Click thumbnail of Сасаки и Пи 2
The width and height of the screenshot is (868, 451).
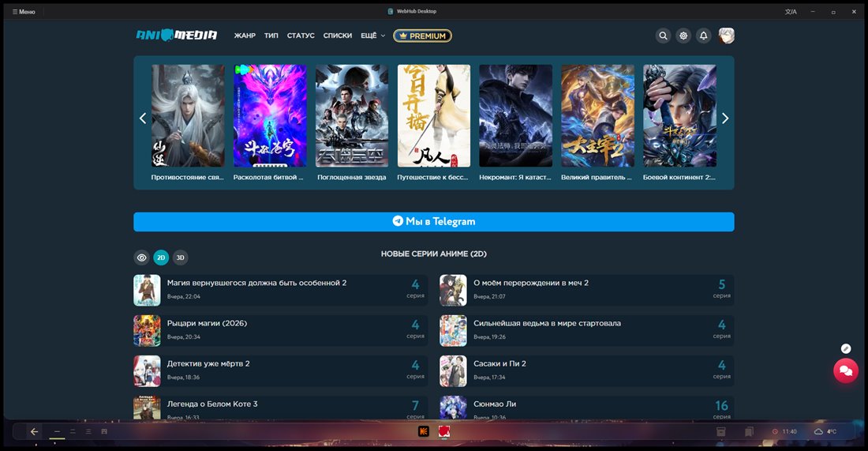454,371
